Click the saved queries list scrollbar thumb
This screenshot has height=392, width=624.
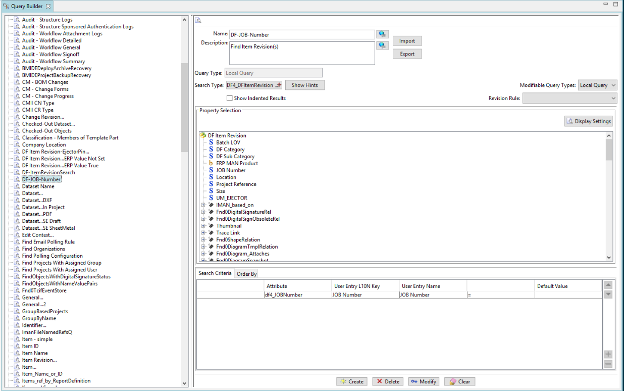point(184,107)
